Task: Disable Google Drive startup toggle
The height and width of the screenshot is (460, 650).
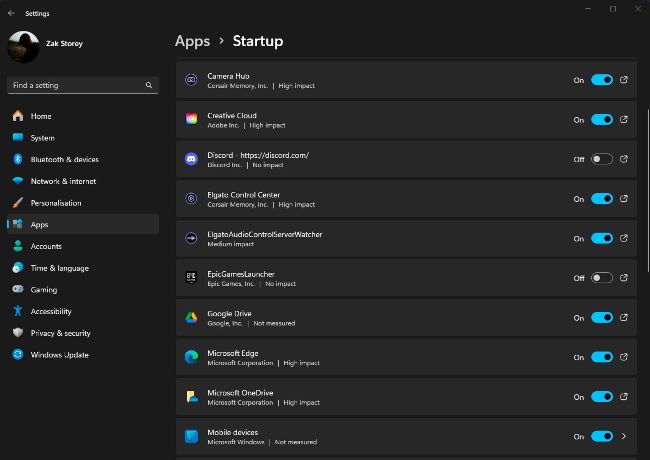Action: coord(601,317)
